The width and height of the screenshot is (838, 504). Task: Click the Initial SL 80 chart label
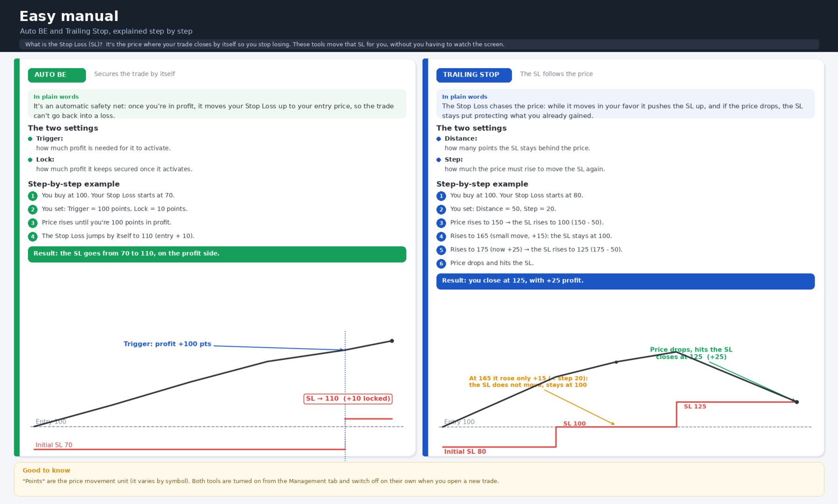(465, 452)
